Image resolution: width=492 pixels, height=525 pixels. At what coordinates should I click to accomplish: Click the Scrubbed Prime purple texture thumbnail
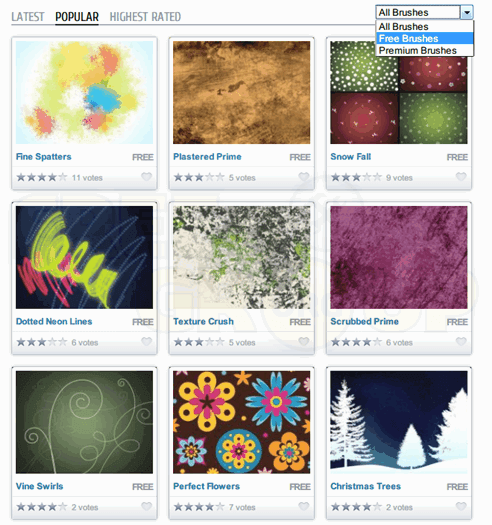(399, 257)
